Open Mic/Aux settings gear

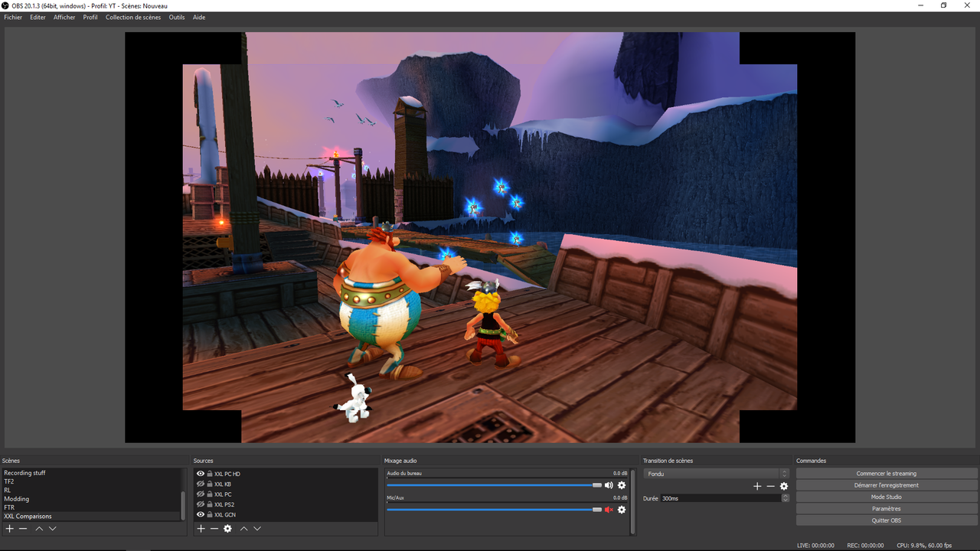point(622,510)
